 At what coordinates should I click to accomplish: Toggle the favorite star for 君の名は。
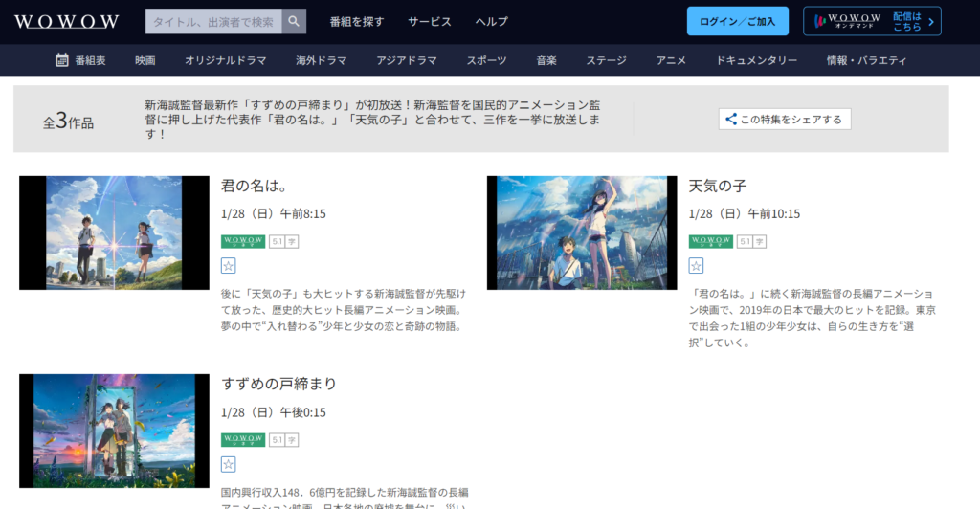[228, 266]
